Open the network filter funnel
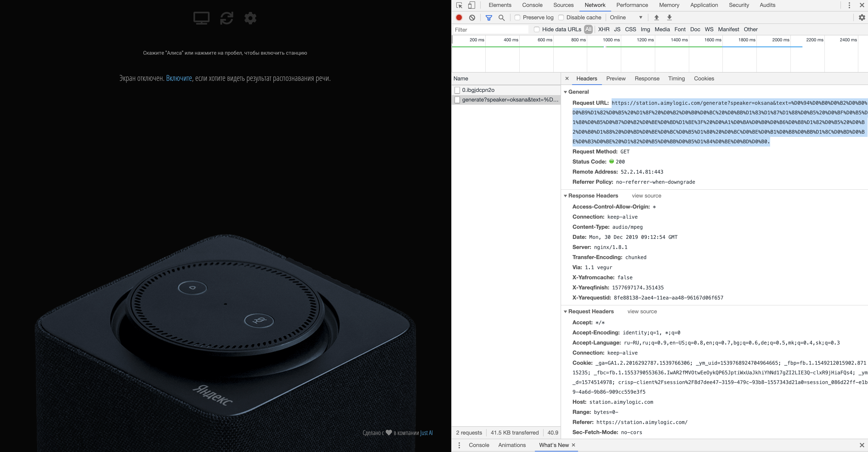Viewport: 868px width, 452px height. (489, 17)
